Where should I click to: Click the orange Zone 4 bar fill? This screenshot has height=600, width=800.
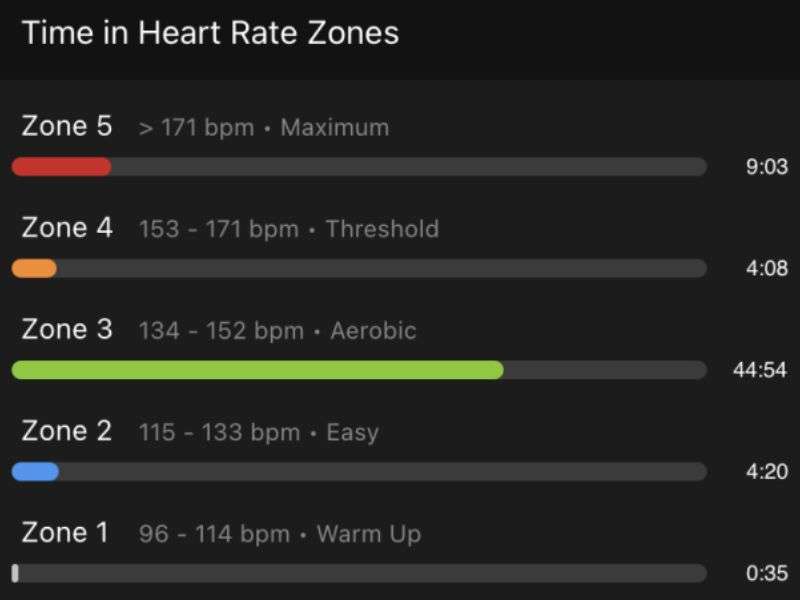(34, 268)
